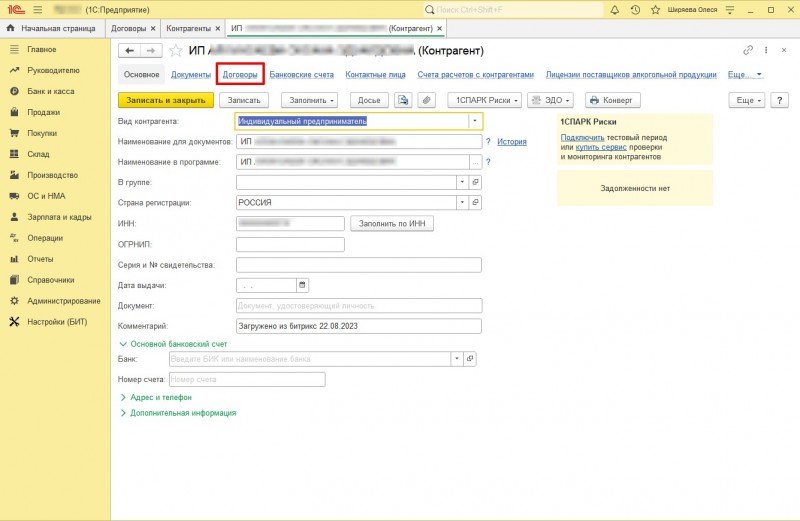Open attached files paperclip icon
Viewport: 800px width, 521px height.
(x=427, y=100)
